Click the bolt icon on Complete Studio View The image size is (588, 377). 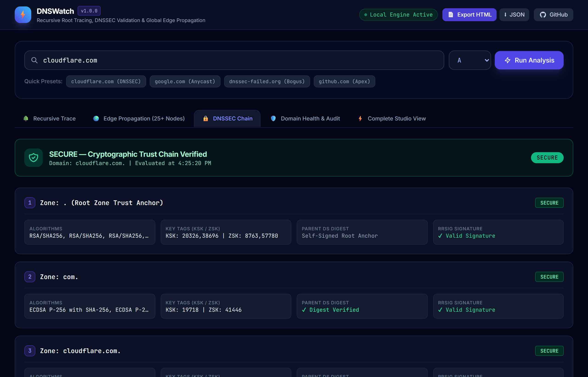(360, 118)
